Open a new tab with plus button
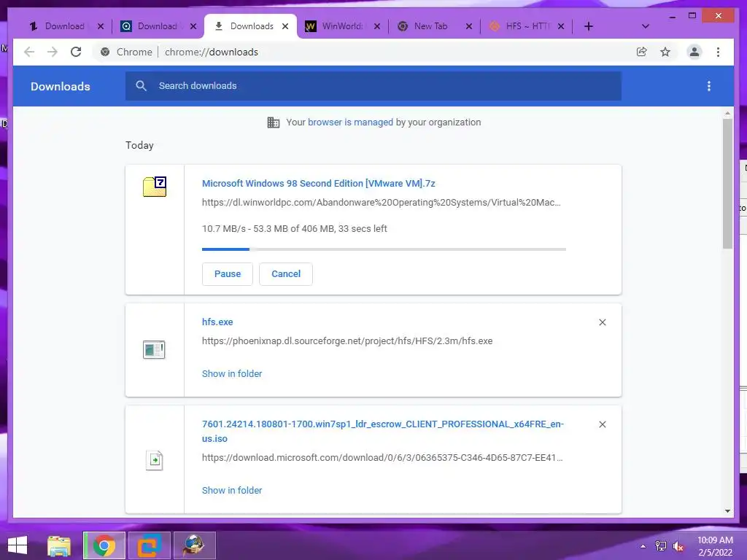This screenshot has height=560, width=747. (x=589, y=26)
